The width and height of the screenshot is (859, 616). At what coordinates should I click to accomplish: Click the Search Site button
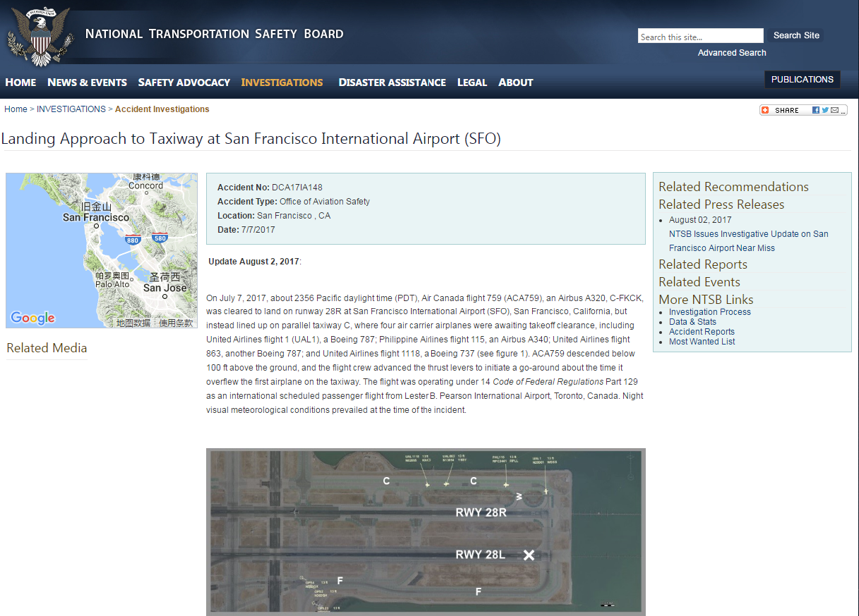tap(796, 36)
